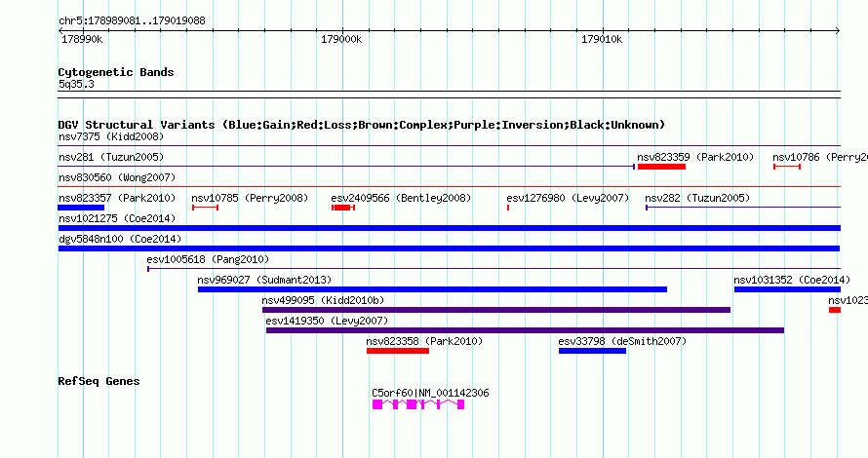Open the esv1005618 (Pang2010) label
868x458 pixels.
208,259
